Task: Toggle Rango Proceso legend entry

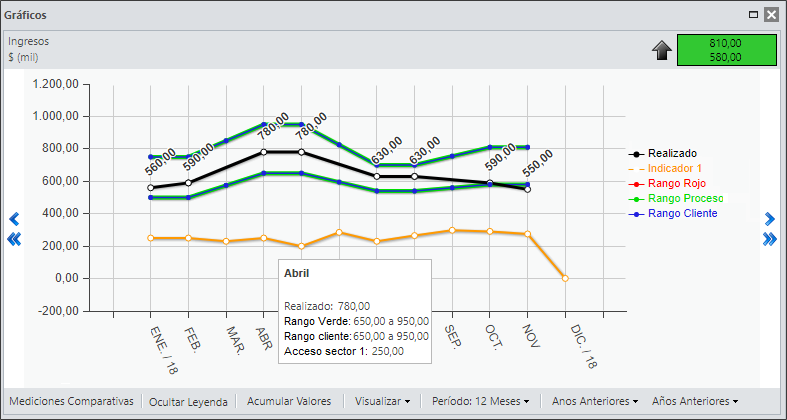Action: [676, 199]
